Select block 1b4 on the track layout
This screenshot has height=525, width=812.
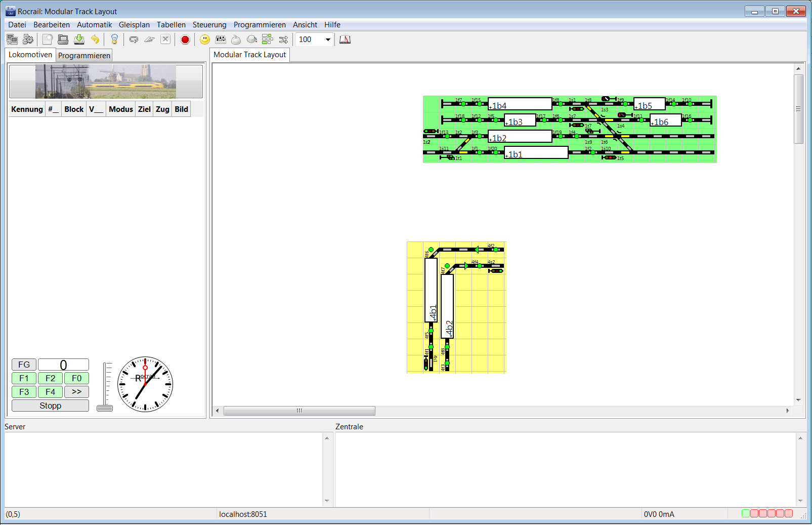(520, 104)
